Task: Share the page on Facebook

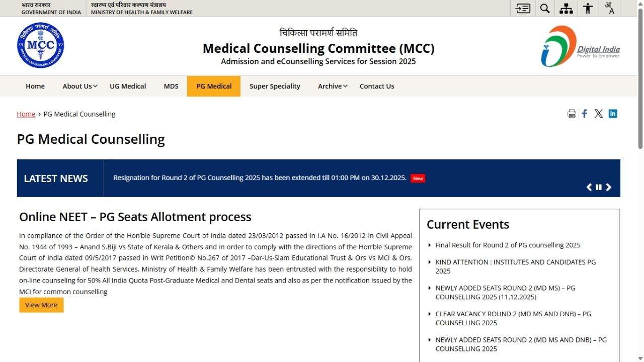Action: [x=584, y=113]
